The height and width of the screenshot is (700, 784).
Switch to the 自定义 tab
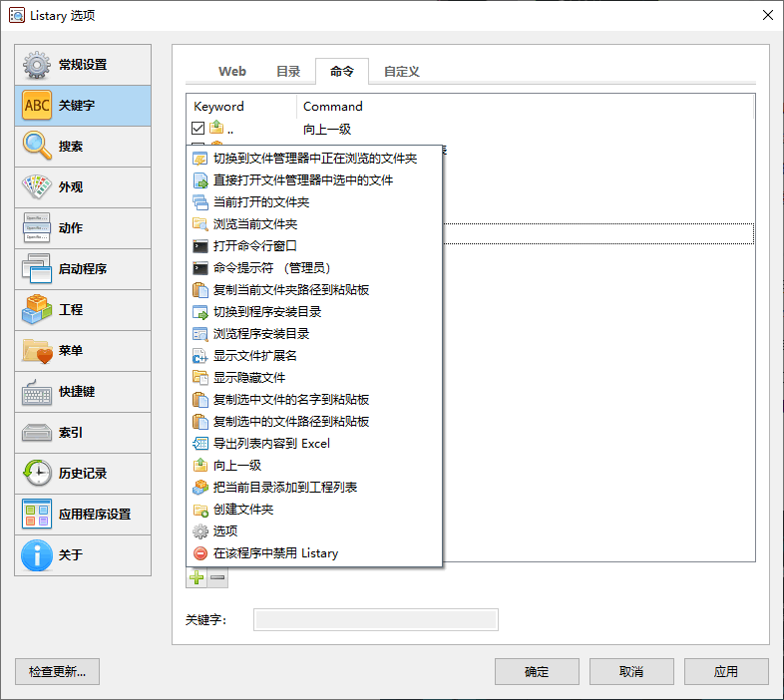(x=402, y=72)
